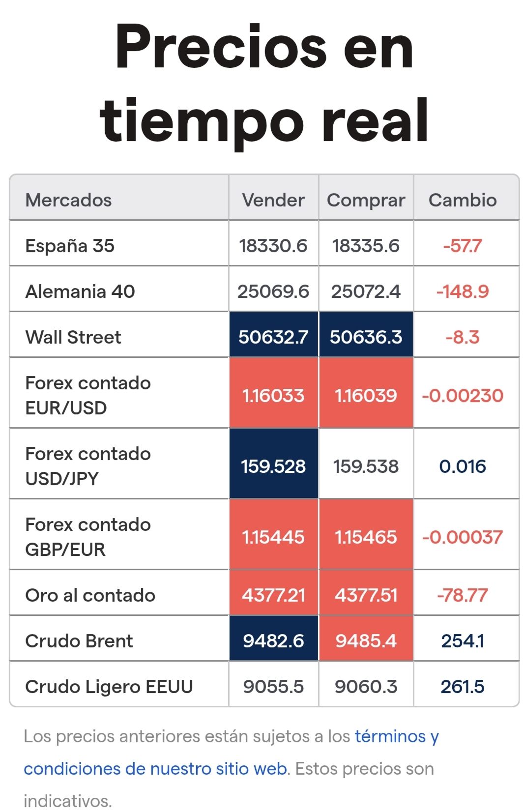
Task: Click the Vender column header
Action: (x=273, y=200)
